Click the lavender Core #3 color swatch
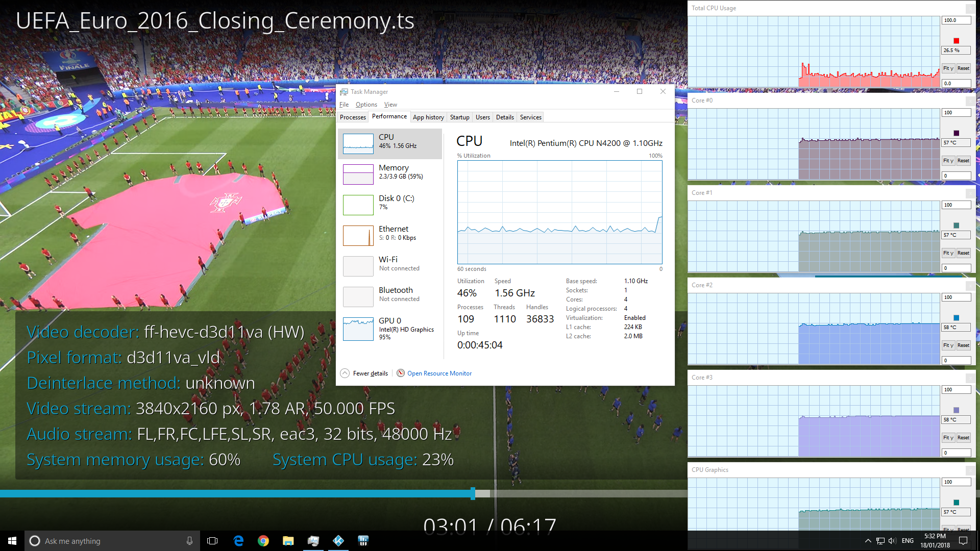Screen dimensions: 980x551 pos(956,410)
